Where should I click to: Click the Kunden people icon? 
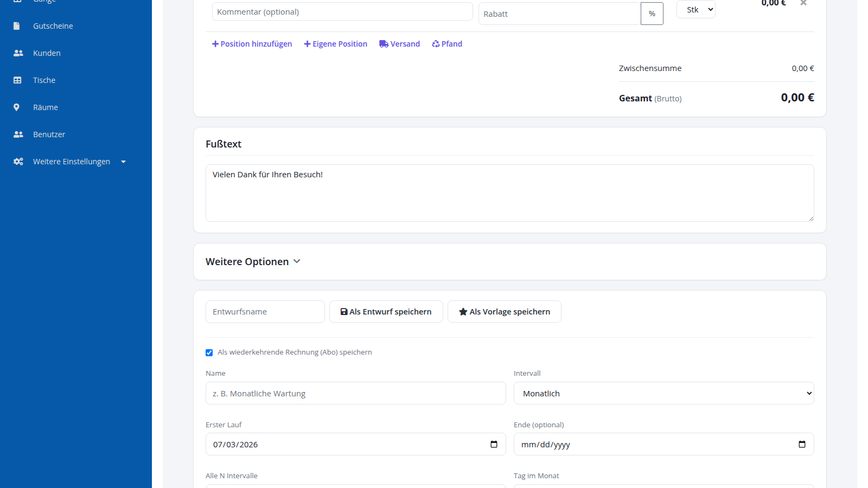point(18,53)
